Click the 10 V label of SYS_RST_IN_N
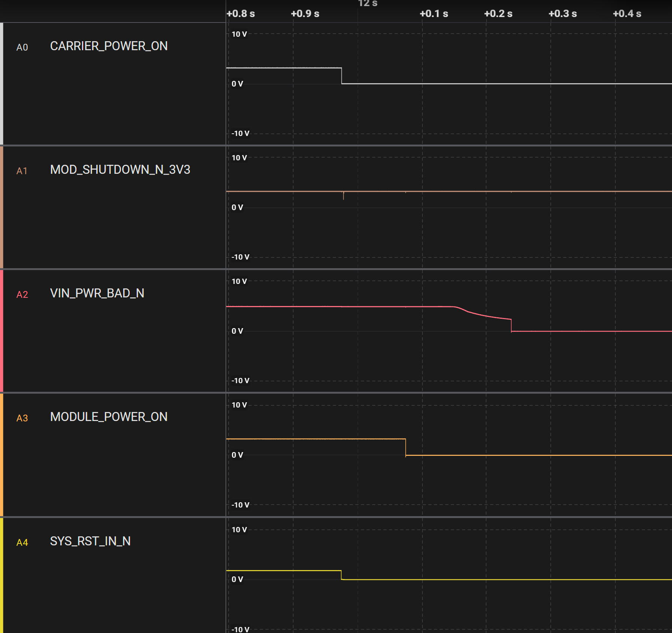672x633 pixels. point(239,530)
